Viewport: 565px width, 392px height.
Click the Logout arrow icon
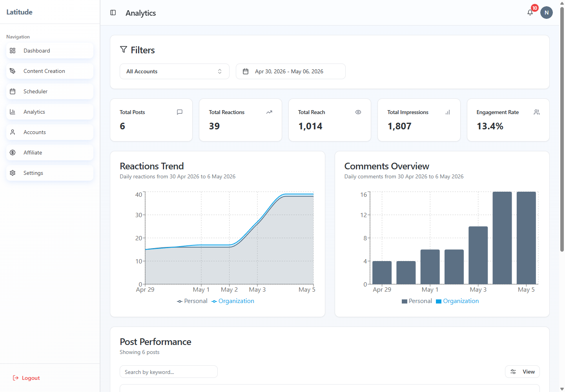point(16,378)
